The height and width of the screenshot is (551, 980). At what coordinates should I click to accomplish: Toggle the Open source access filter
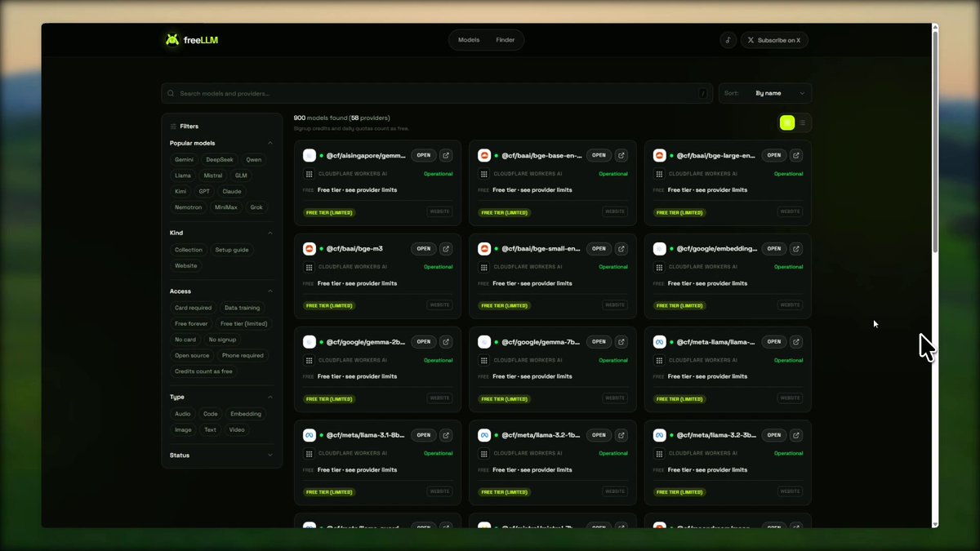tap(192, 356)
